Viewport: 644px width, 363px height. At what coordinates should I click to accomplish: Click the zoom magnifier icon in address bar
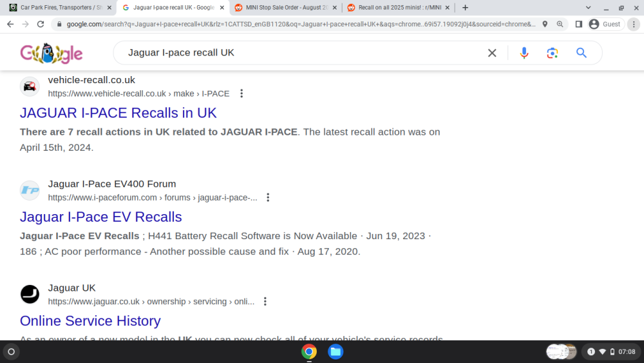pos(560,25)
